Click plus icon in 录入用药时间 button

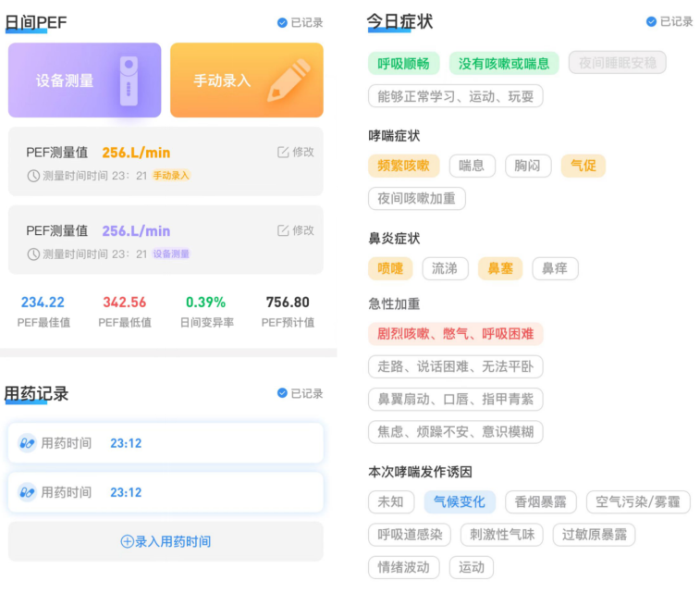tap(128, 541)
